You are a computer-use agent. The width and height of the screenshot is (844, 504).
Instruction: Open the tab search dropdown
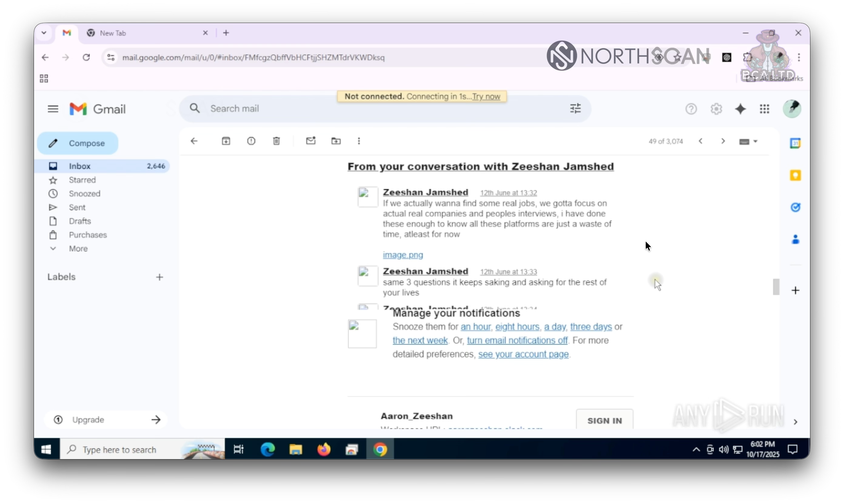point(44,33)
